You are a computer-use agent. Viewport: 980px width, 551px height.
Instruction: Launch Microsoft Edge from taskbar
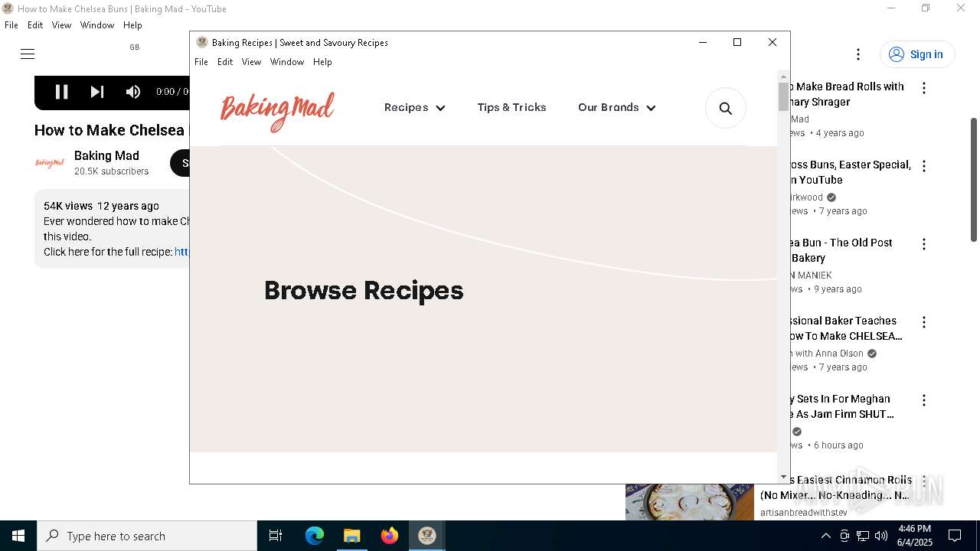315,536
